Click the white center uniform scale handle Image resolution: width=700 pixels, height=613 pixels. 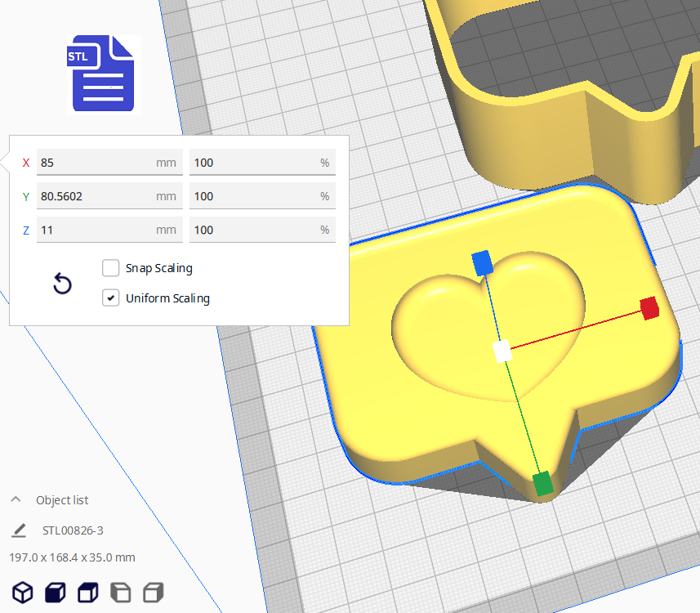[502, 351]
